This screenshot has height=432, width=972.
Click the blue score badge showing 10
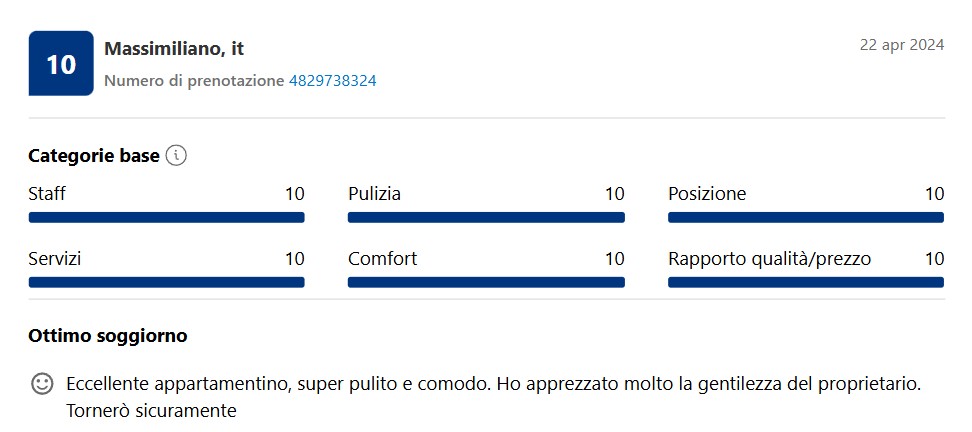point(61,63)
